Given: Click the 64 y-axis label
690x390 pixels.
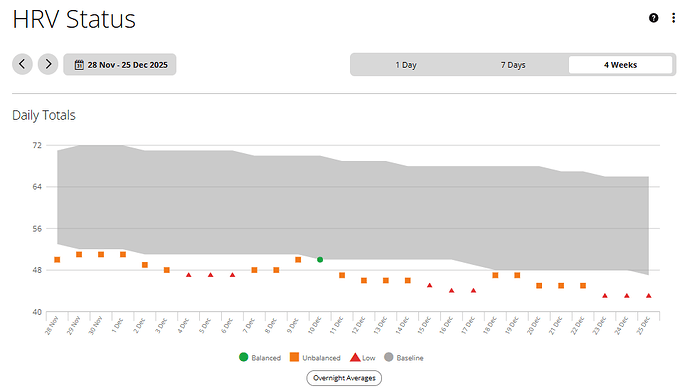Looking at the screenshot, I should (x=37, y=187).
